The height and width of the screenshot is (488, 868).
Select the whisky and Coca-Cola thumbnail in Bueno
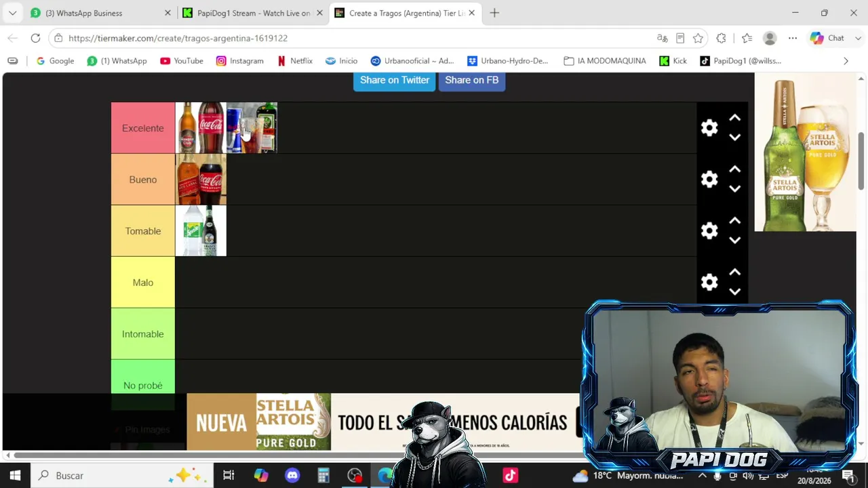201,180
